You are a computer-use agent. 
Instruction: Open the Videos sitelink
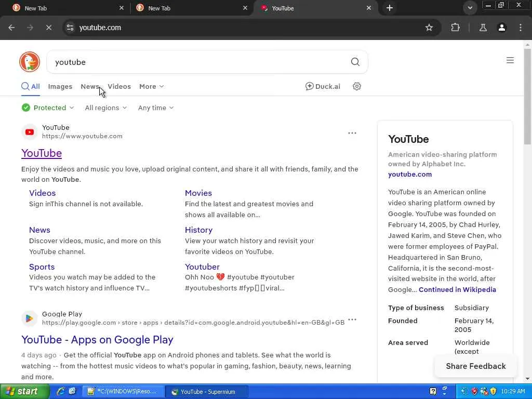43,193
